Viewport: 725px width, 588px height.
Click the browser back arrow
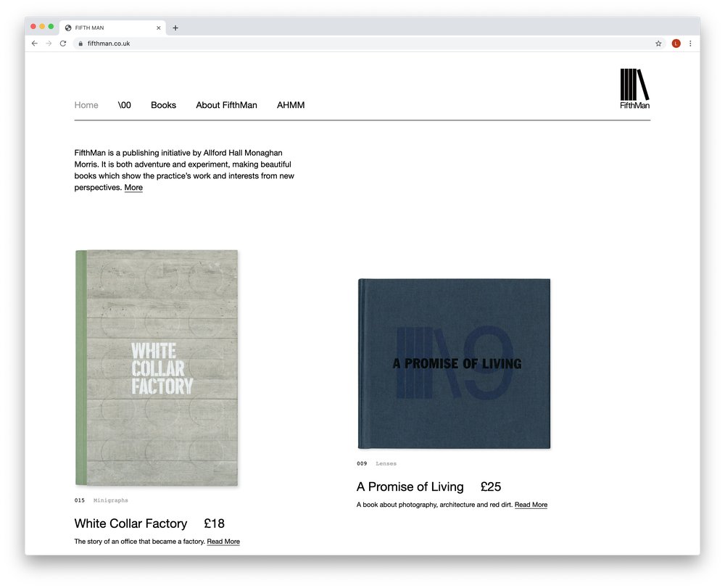click(x=35, y=44)
